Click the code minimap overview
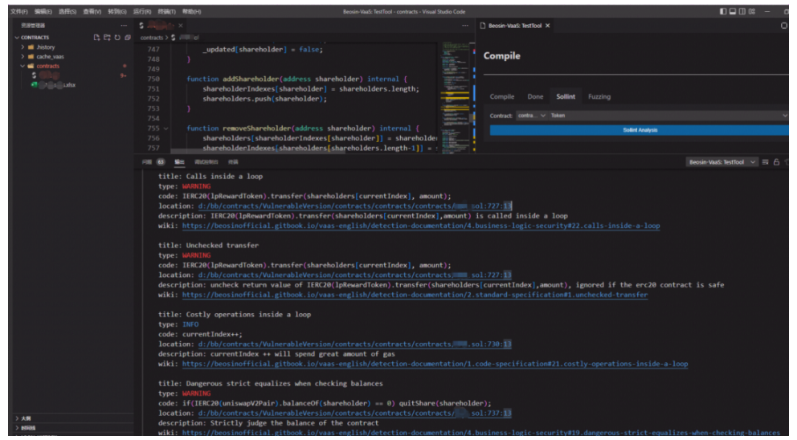This screenshot has width=797, height=440. pos(456,97)
